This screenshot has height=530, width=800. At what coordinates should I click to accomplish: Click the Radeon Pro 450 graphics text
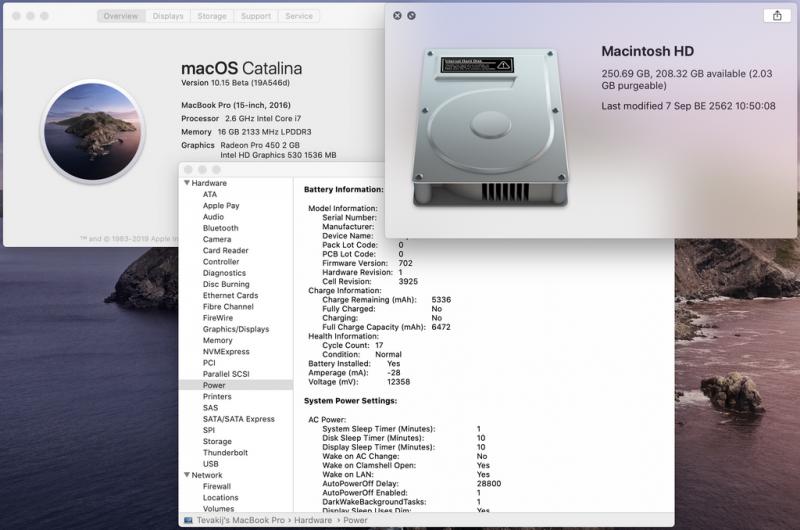[260, 145]
